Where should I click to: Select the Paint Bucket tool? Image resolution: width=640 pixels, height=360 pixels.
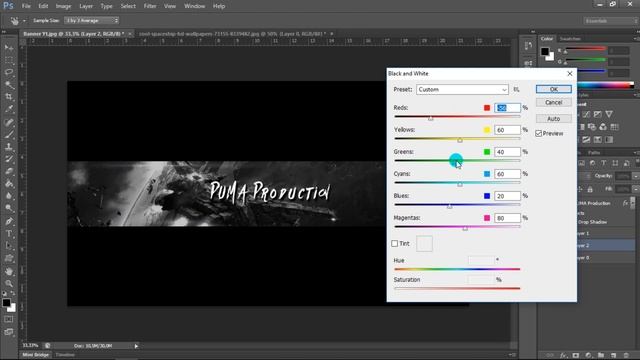coord(9,183)
